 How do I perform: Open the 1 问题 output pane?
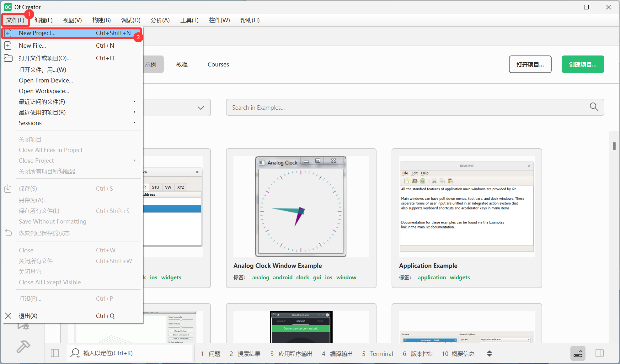point(211,354)
